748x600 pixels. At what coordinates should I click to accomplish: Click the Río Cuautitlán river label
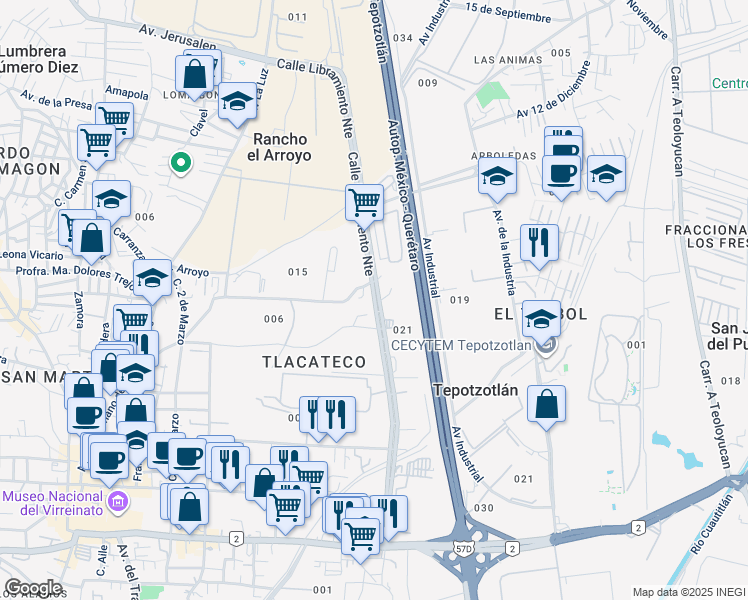[x=711, y=524]
